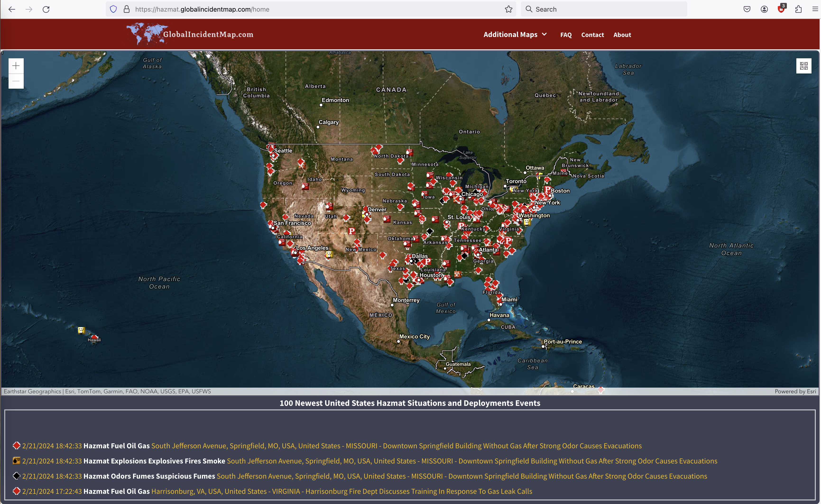
Task: Click the Powered by Esri attribution
Action: (x=795, y=391)
